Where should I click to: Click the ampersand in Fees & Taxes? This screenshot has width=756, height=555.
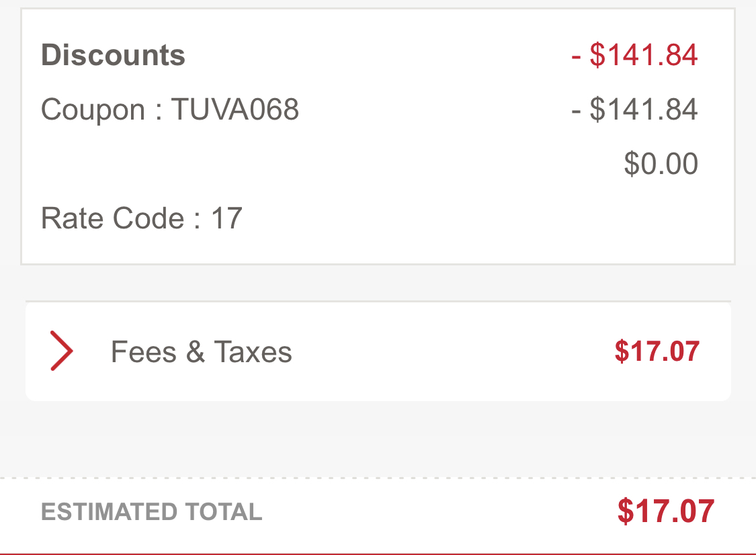196,351
